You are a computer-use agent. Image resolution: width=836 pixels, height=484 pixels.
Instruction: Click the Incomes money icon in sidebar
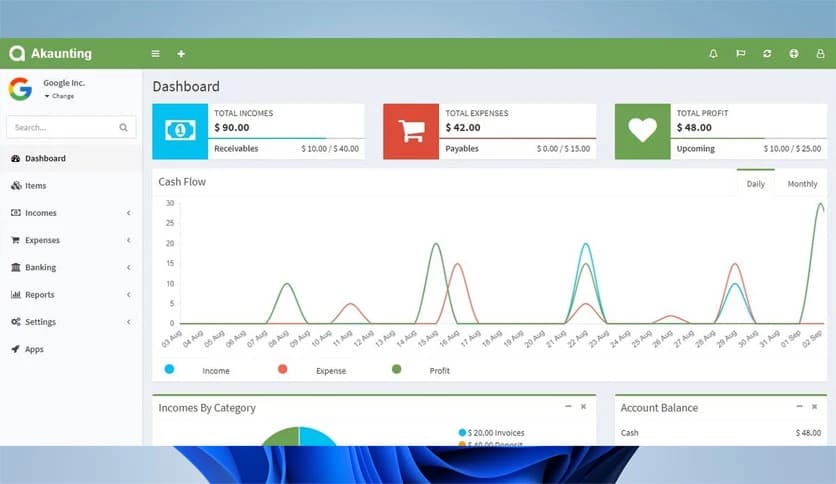pos(15,213)
